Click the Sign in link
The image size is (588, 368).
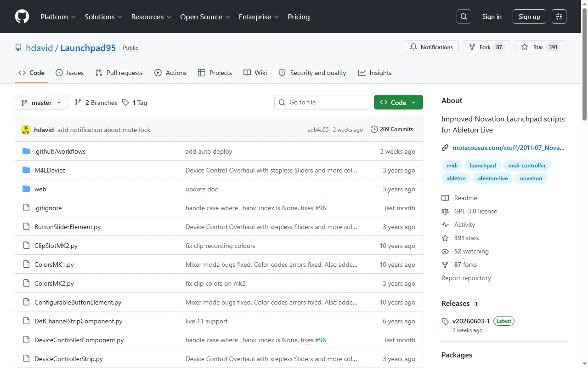pyautogui.click(x=492, y=17)
